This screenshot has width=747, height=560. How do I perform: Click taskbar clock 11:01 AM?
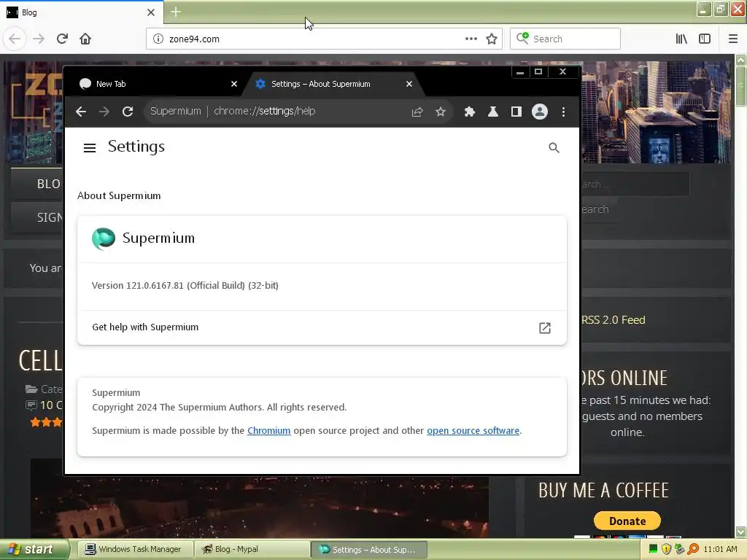pos(720,550)
